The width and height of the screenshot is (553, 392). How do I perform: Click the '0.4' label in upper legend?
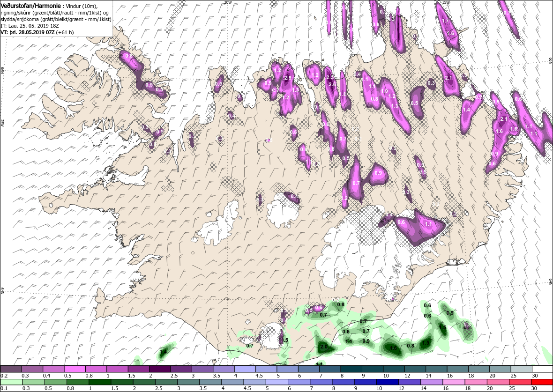46,376
